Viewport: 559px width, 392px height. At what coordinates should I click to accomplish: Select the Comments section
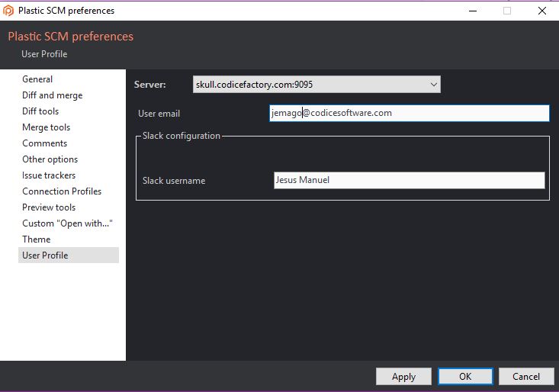(x=44, y=143)
